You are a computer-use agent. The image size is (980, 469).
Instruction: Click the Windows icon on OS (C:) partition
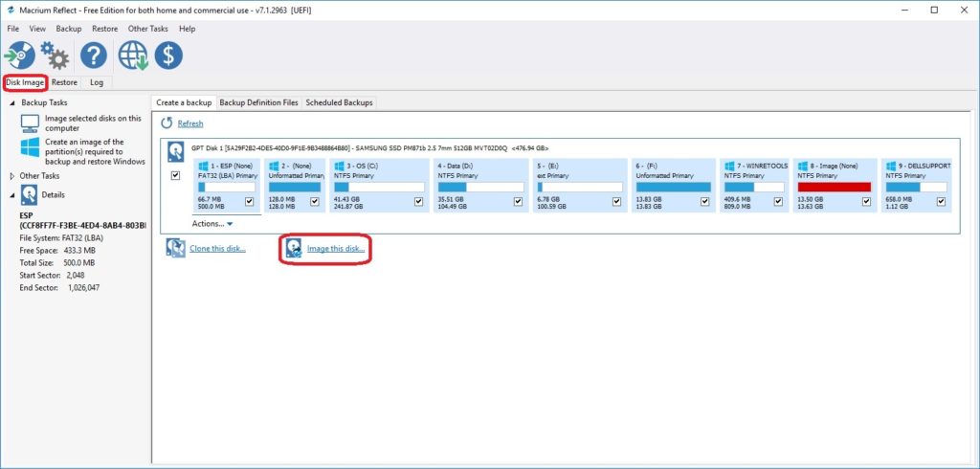click(x=338, y=166)
